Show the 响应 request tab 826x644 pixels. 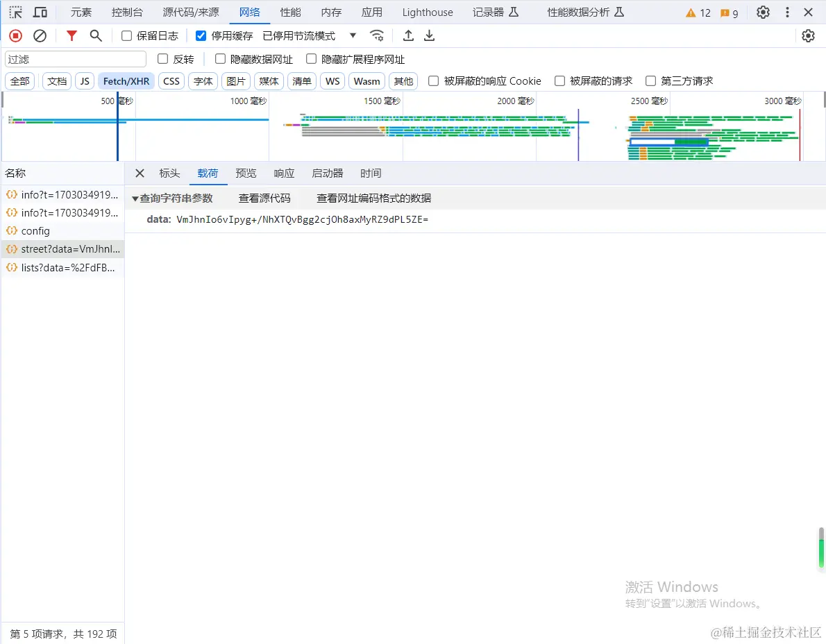[284, 173]
